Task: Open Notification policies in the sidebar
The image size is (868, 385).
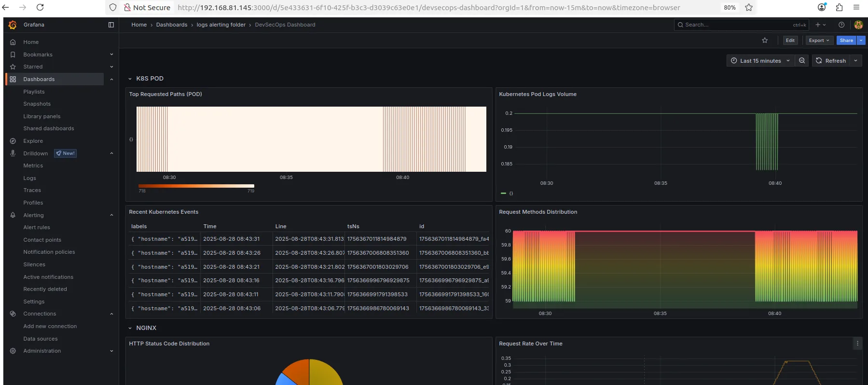Action: click(49, 252)
